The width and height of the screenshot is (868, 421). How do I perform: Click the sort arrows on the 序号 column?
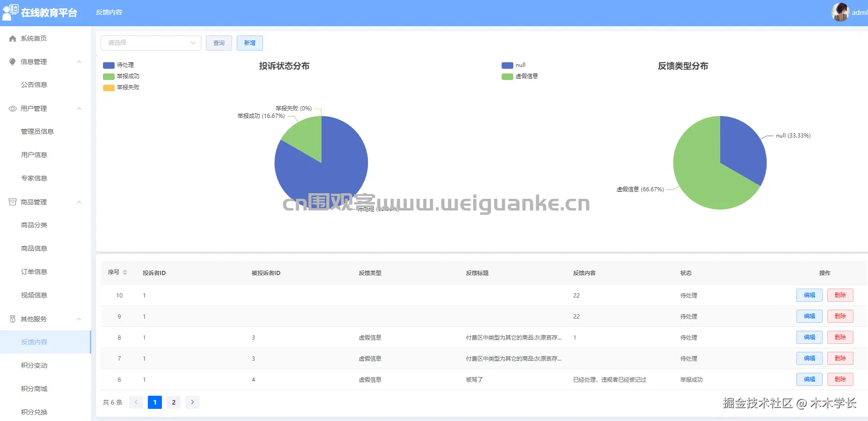click(x=125, y=272)
